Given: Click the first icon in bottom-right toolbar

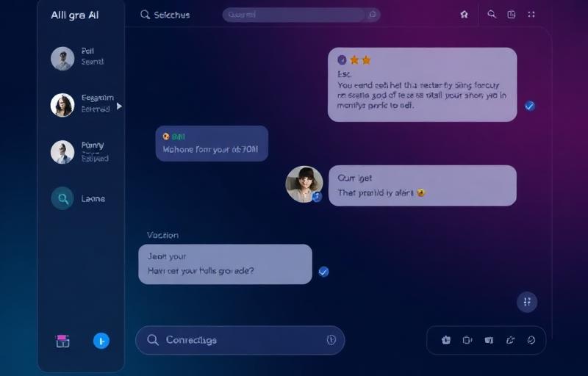Looking at the screenshot, I should point(446,340).
